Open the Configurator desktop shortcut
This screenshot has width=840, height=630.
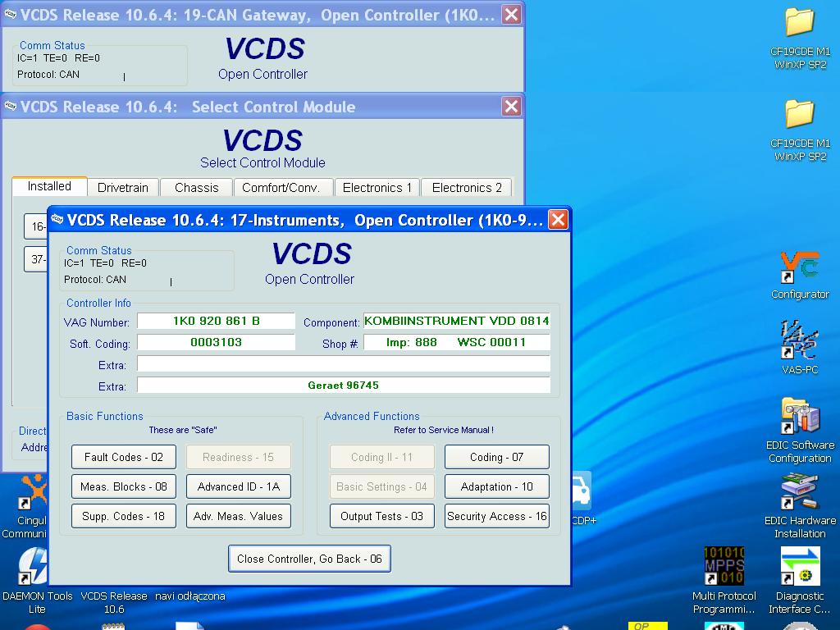click(800, 276)
